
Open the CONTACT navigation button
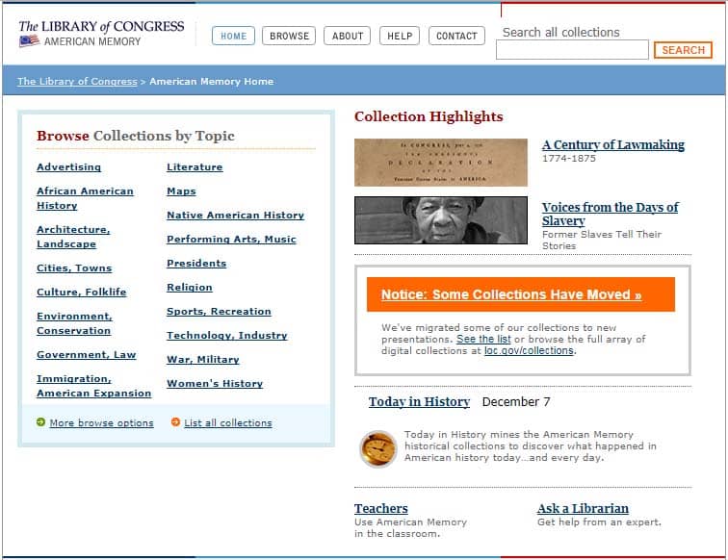click(x=456, y=36)
